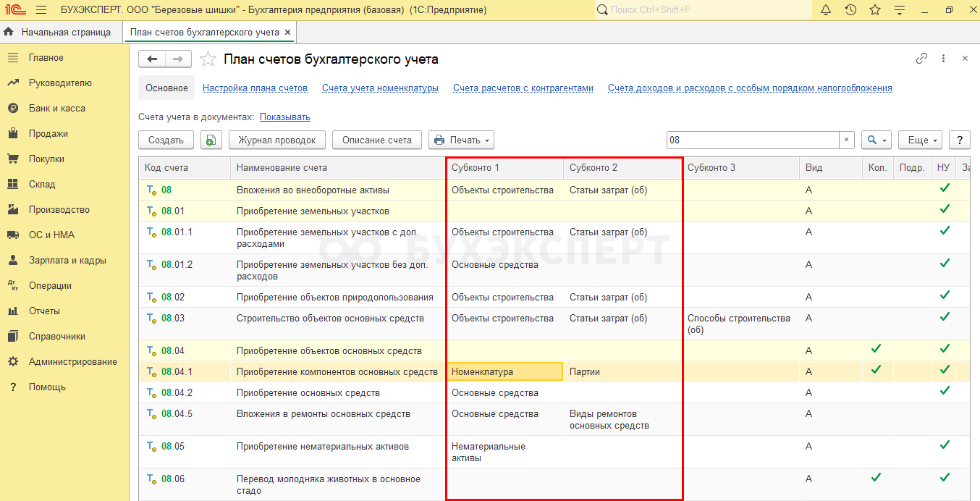
Task: Open Продажи section in sidebar
Action: [48, 134]
